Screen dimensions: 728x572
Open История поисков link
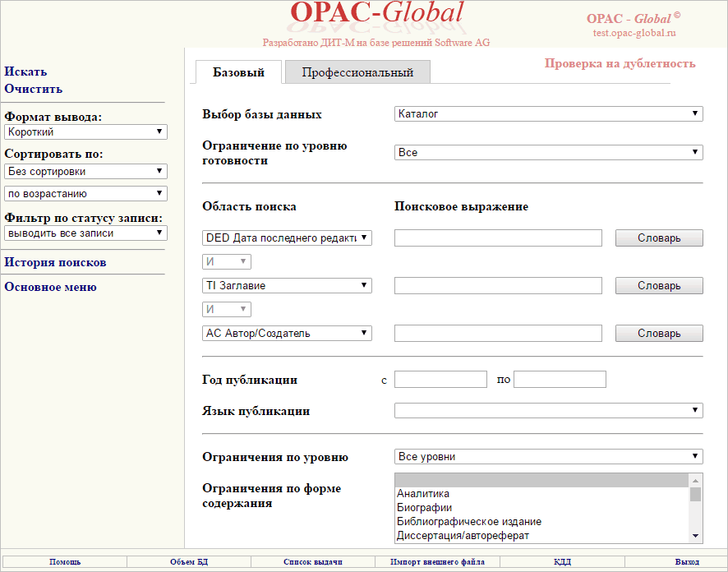click(55, 262)
